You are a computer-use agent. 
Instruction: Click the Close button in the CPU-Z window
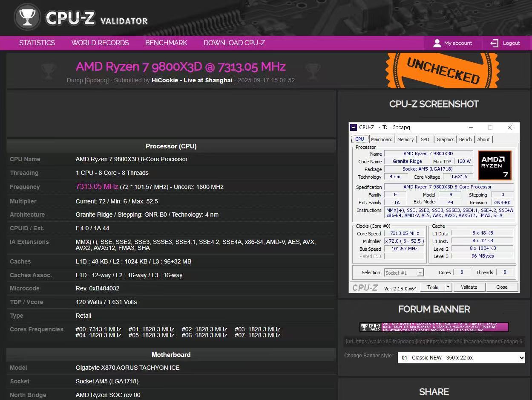click(502, 287)
